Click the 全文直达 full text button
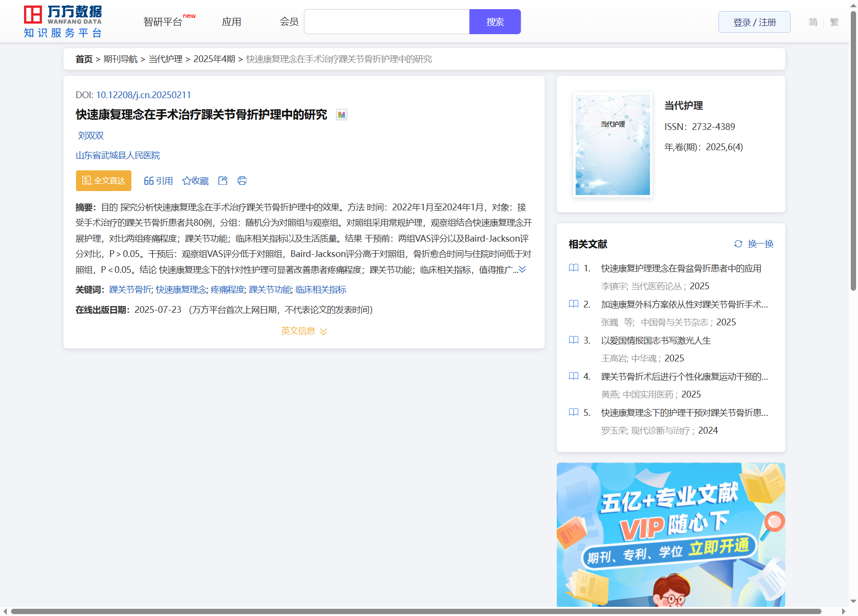Screen dimensions: 858x616 pyautogui.click(x=103, y=180)
